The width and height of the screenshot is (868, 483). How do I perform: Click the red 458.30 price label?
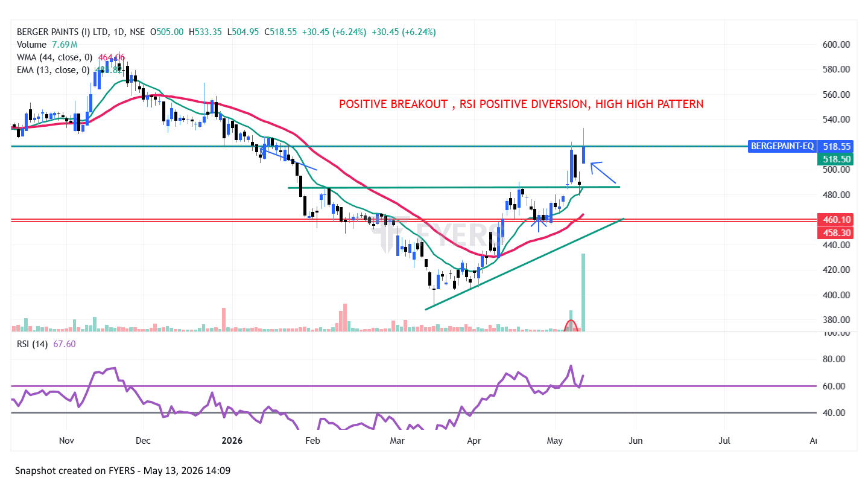pos(834,232)
